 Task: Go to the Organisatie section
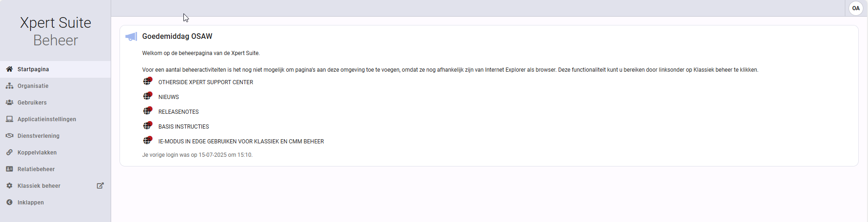click(56, 86)
